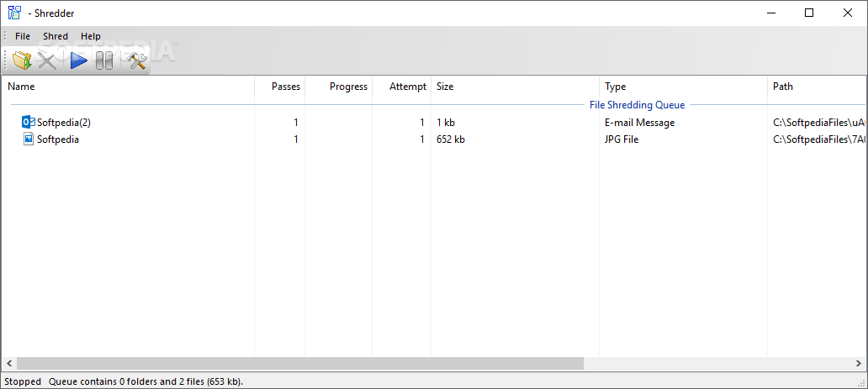Screen dimensions: 868x389
Task: Start shredding with the blue play button
Action: [78, 60]
